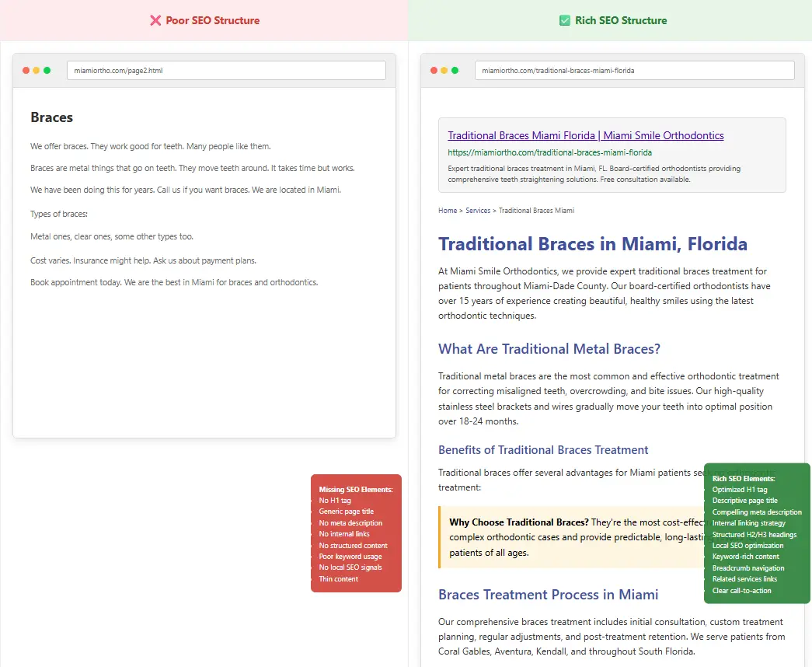Click the Traditional Braces Miami breadcrumb
Image resolution: width=812 pixels, height=667 pixels.
pos(536,211)
